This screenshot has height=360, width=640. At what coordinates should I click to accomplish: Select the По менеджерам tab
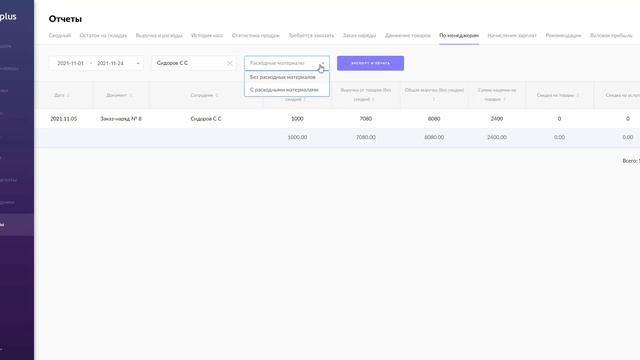[459, 36]
